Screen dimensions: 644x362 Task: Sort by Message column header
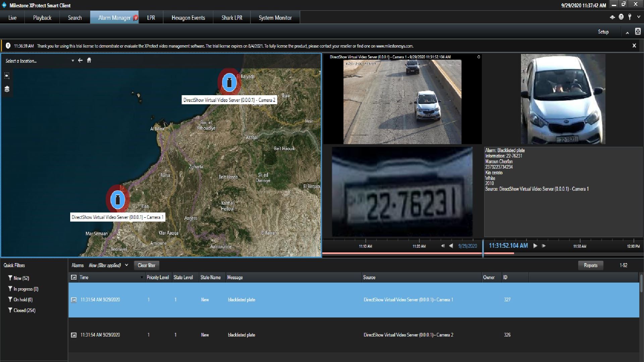point(294,278)
